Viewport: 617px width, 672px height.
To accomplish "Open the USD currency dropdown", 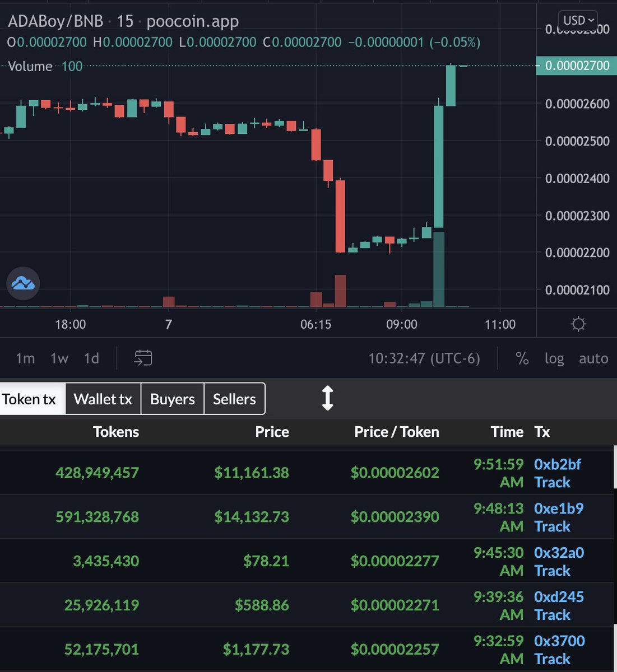I will point(577,20).
